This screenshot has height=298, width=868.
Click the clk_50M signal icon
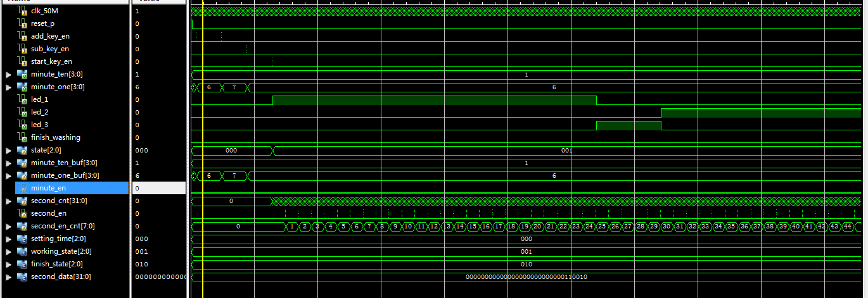point(22,11)
